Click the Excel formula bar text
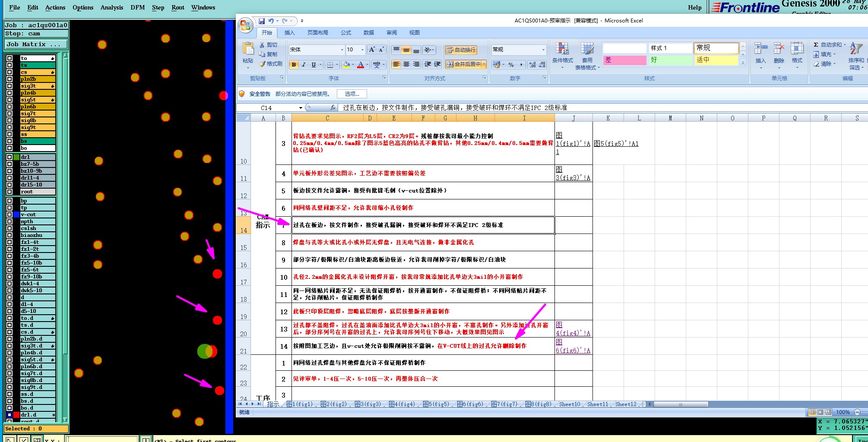The width and height of the screenshot is (868, 442). pyautogui.click(x=455, y=107)
